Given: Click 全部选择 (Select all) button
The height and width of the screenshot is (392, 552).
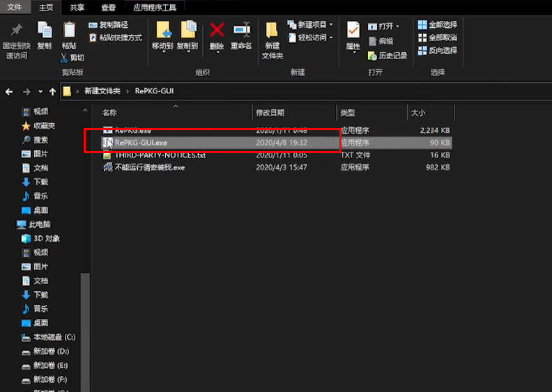Looking at the screenshot, I should (x=438, y=25).
